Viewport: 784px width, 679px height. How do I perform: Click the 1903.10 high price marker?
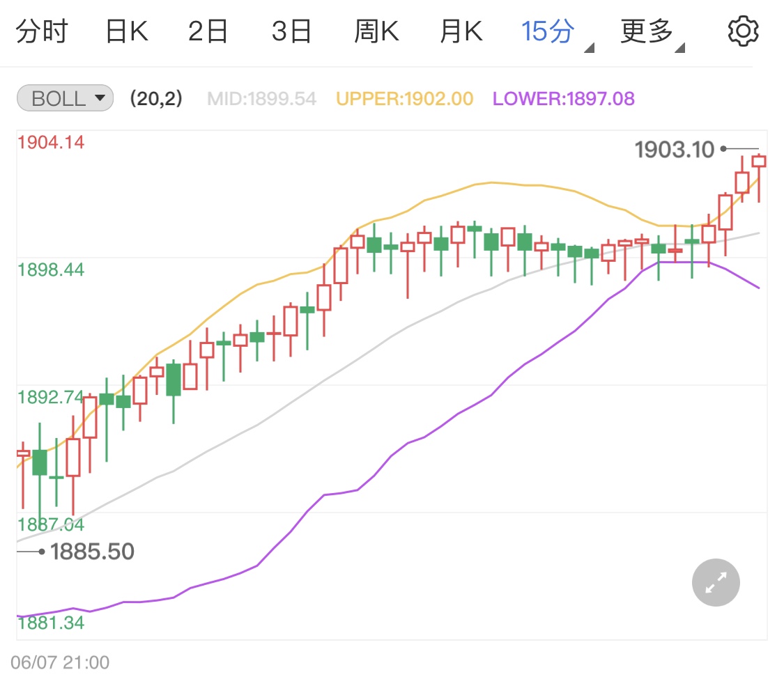point(675,150)
